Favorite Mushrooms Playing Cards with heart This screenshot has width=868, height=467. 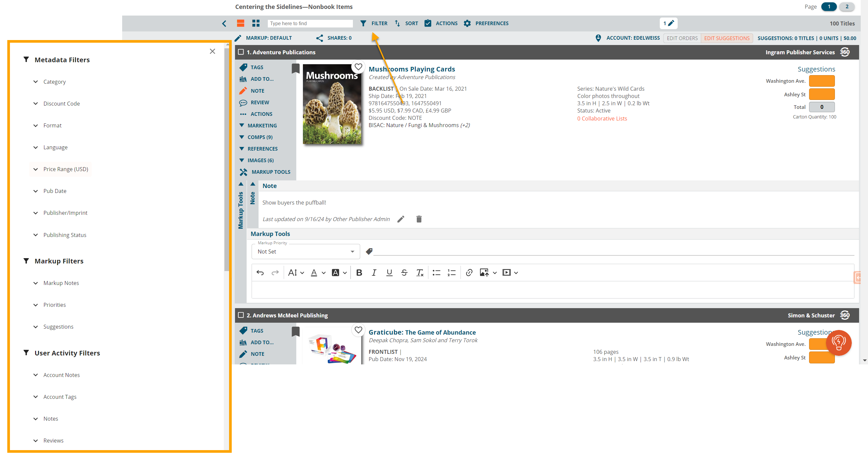[358, 67]
